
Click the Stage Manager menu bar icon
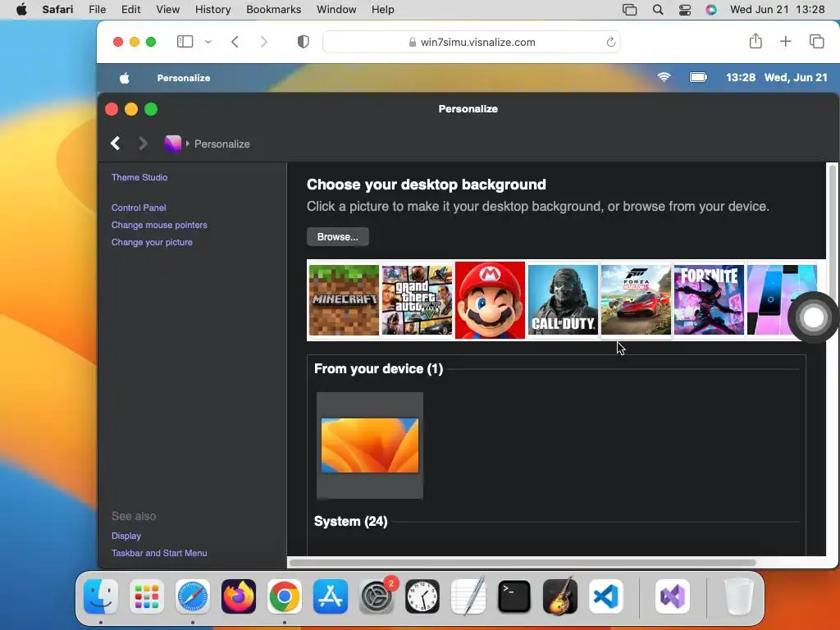(x=629, y=10)
